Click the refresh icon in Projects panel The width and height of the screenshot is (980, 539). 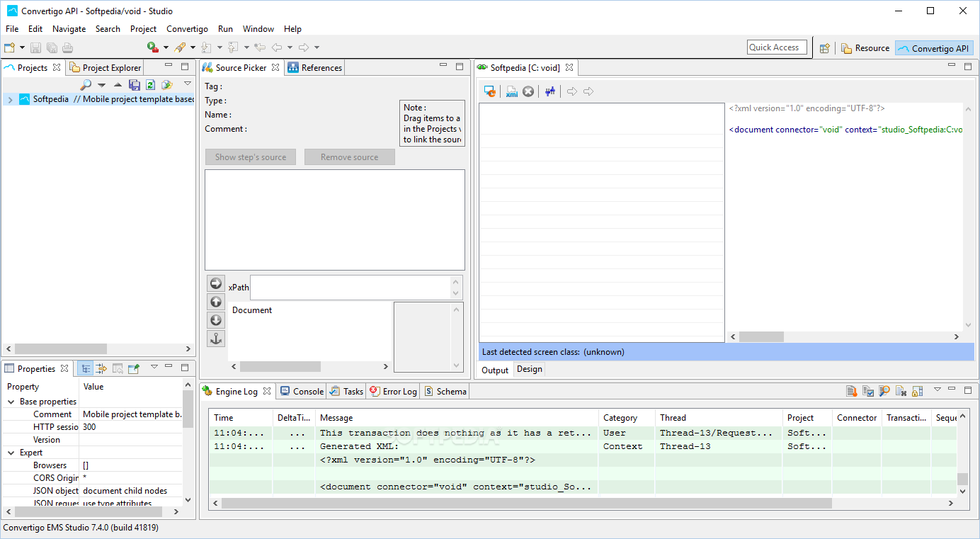tap(150, 85)
